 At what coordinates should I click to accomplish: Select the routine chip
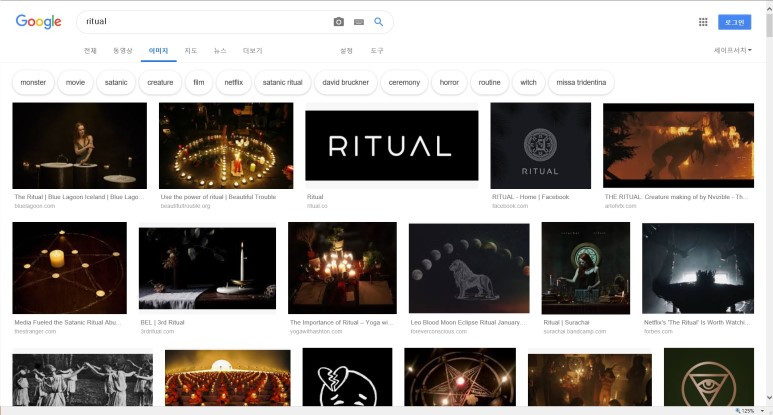pos(490,82)
